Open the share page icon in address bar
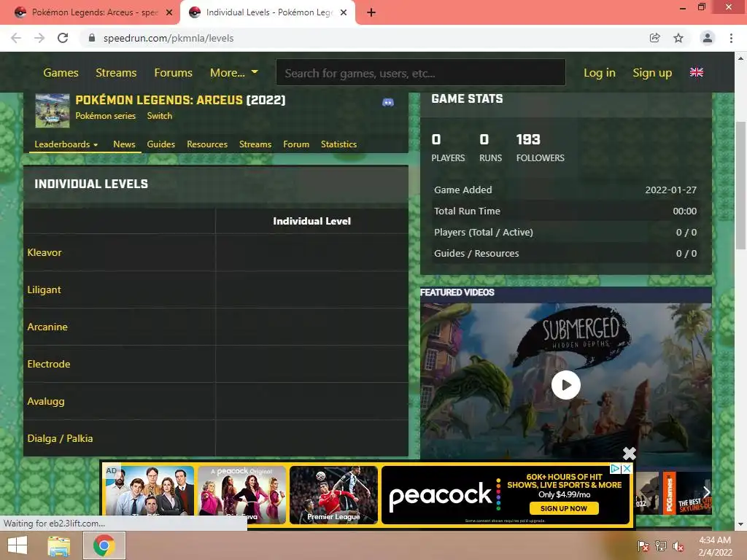 click(655, 38)
